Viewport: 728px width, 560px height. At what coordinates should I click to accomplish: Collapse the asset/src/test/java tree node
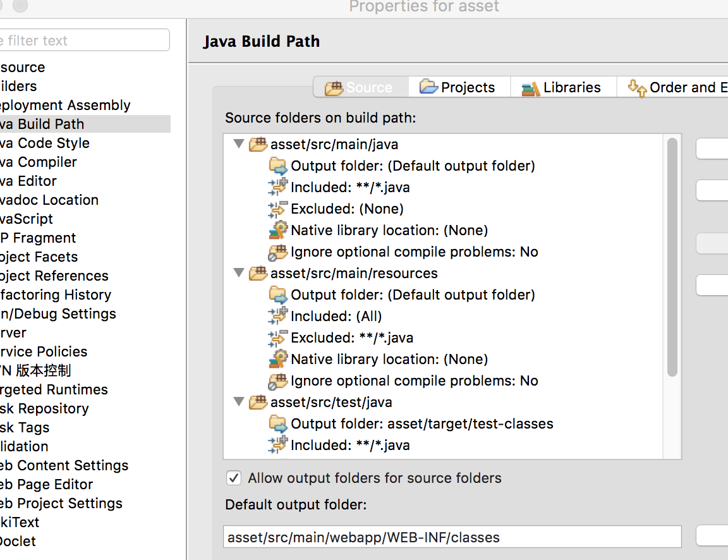(x=239, y=402)
